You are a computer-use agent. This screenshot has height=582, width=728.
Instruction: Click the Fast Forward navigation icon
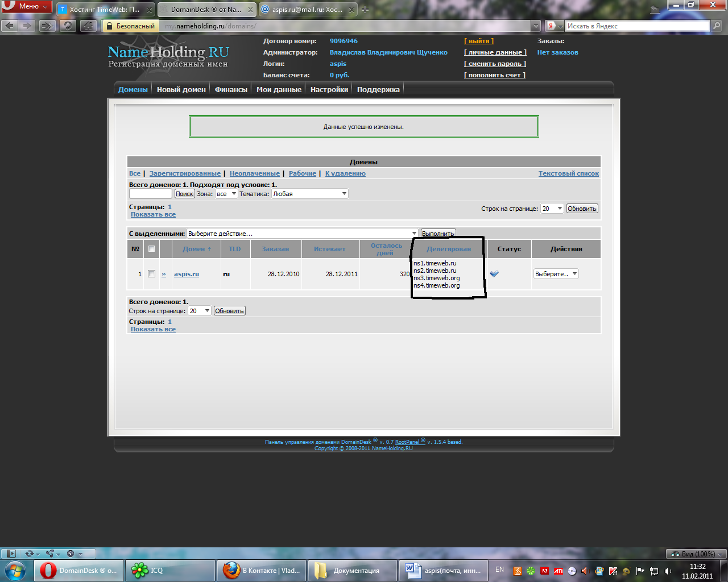(48, 26)
